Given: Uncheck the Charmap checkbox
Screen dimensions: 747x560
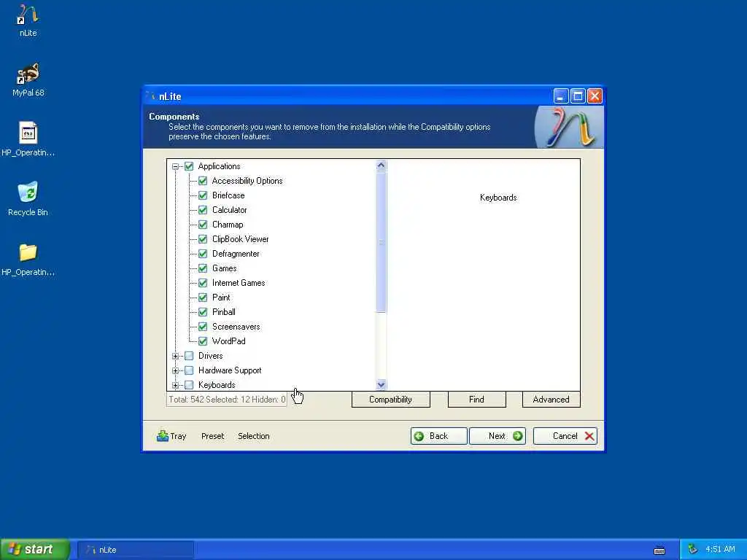Looking at the screenshot, I should coord(203,225).
